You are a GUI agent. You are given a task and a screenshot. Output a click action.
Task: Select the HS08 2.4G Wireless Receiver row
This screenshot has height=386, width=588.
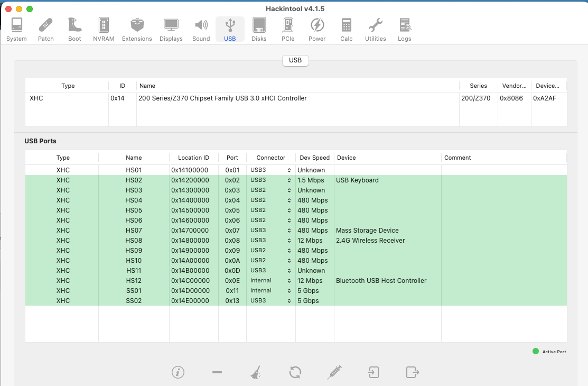pos(295,241)
